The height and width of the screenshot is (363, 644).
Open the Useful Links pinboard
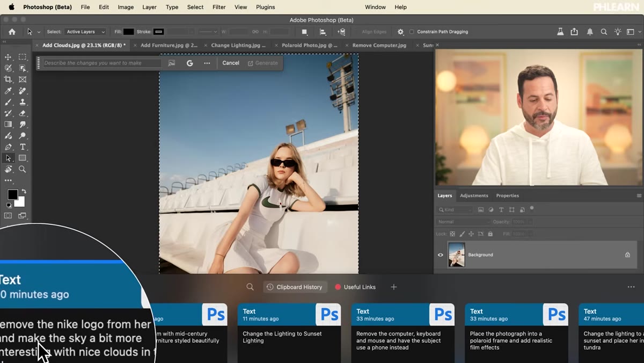coord(355,287)
